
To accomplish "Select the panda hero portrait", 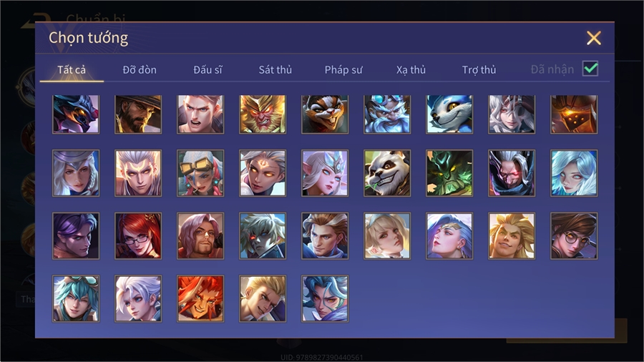I will [387, 173].
